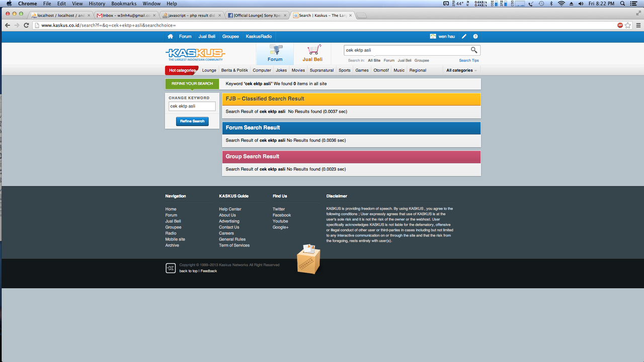Select Forum in Search in options

(x=389, y=60)
